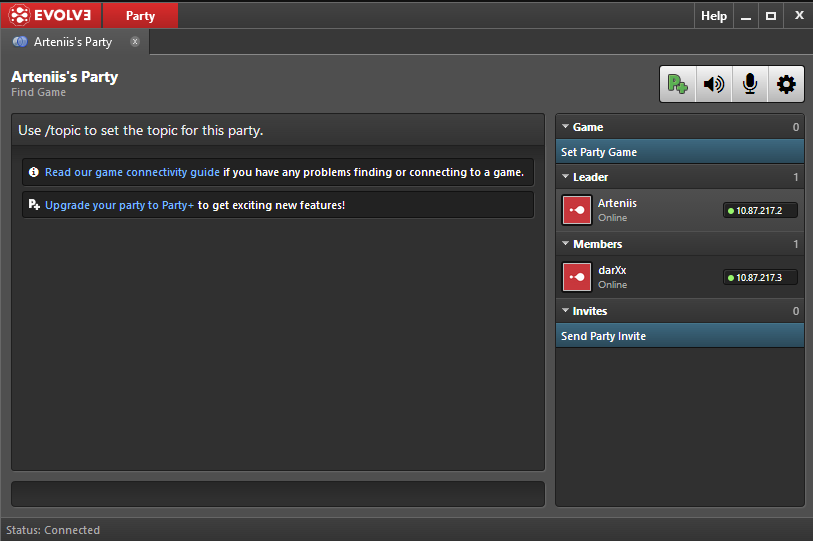Select the member name darXx
The height and width of the screenshot is (541, 813).
(x=612, y=270)
